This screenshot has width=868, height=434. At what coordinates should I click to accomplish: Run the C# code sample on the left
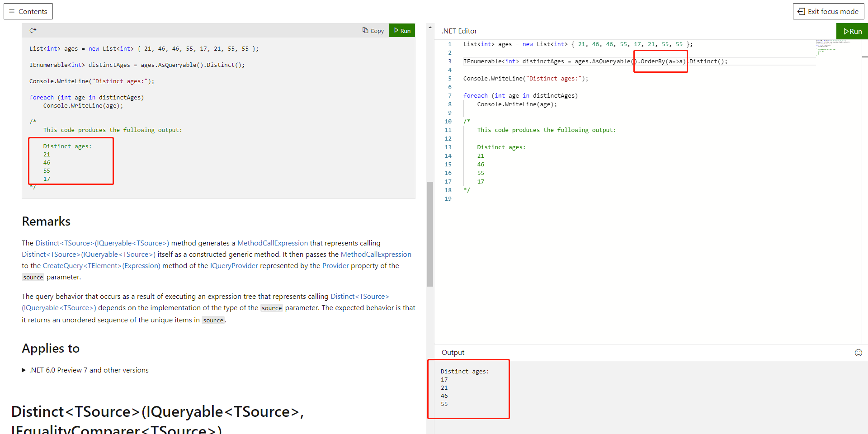pyautogui.click(x=401, y=30)
